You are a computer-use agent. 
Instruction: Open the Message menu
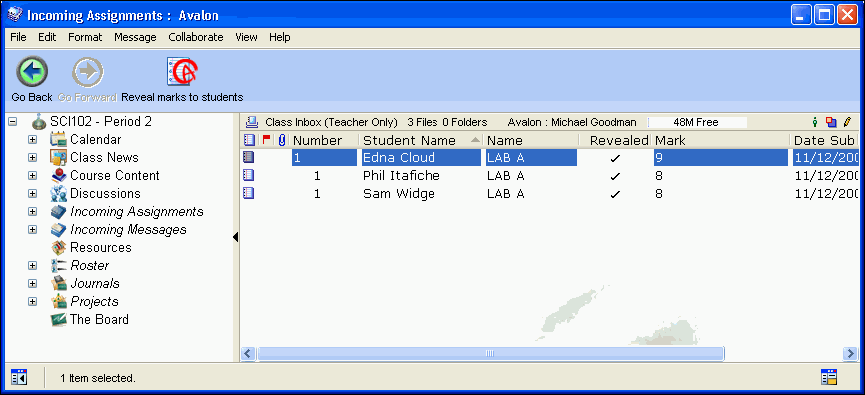(x=135, y=38)
